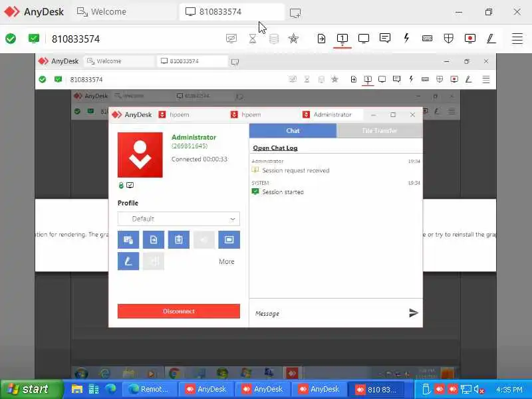Start session recording with the outer red record icon
The width and height of the screenshot is (532, 399).
(470, 39)
